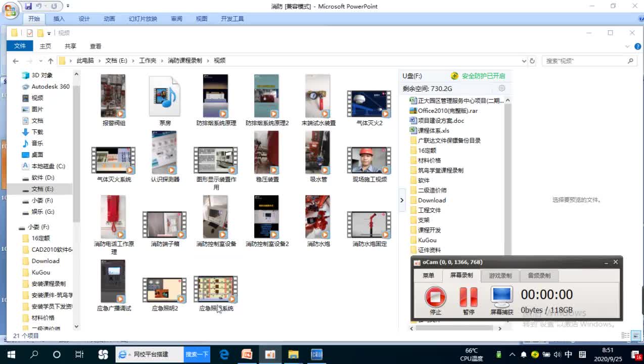The image size is (644, 364).
Task: Open Windows Start menu
Action: point(11,354)
